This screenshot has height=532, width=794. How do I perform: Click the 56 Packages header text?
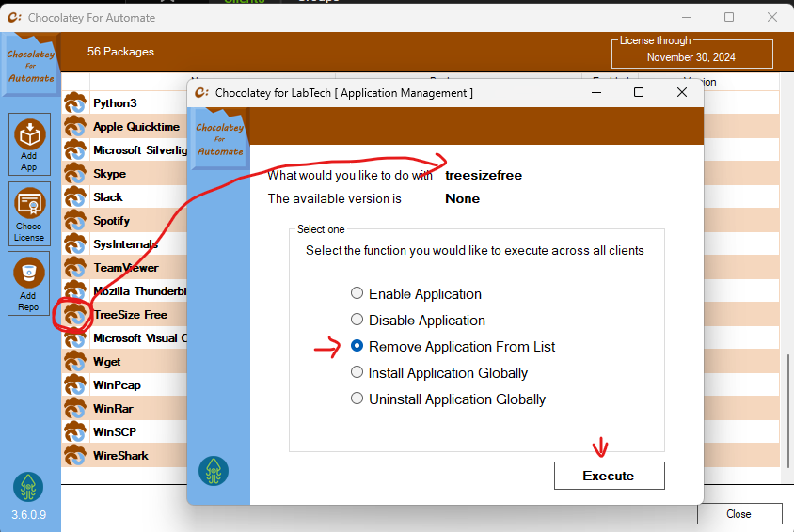coord(120,52)
